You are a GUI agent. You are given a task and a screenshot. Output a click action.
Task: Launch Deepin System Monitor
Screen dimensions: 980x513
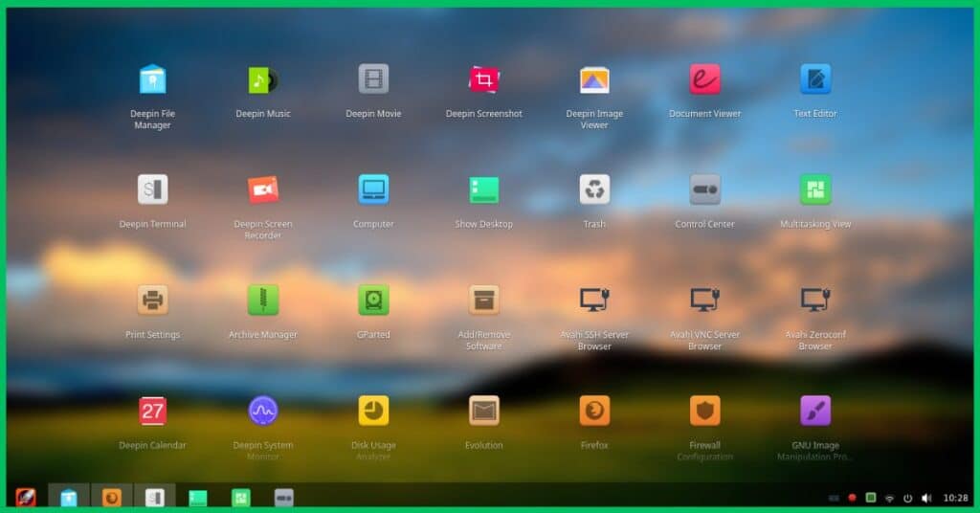(x=263, y=411)
